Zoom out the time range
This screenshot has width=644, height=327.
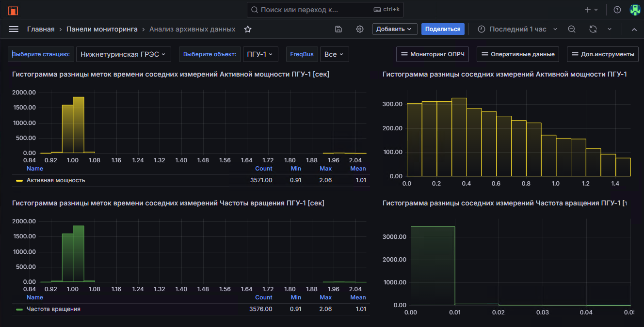click(x=572, y=29)
